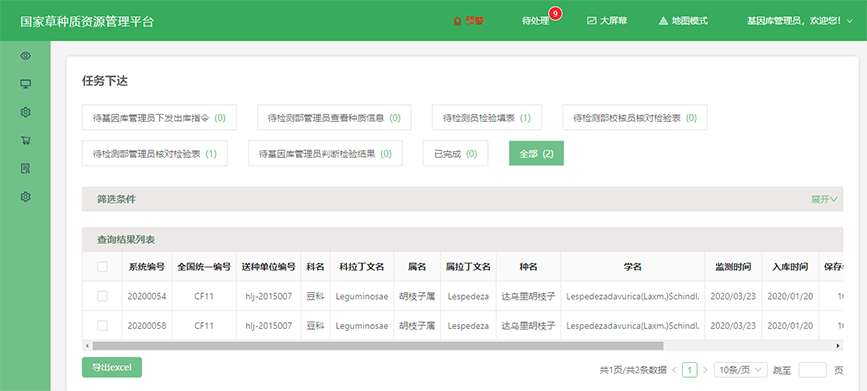Image resolution: width=867 pixels, height=391 pixels.
Task: Click 2020/01/20 in row 20200058
Action: point(790,326)
